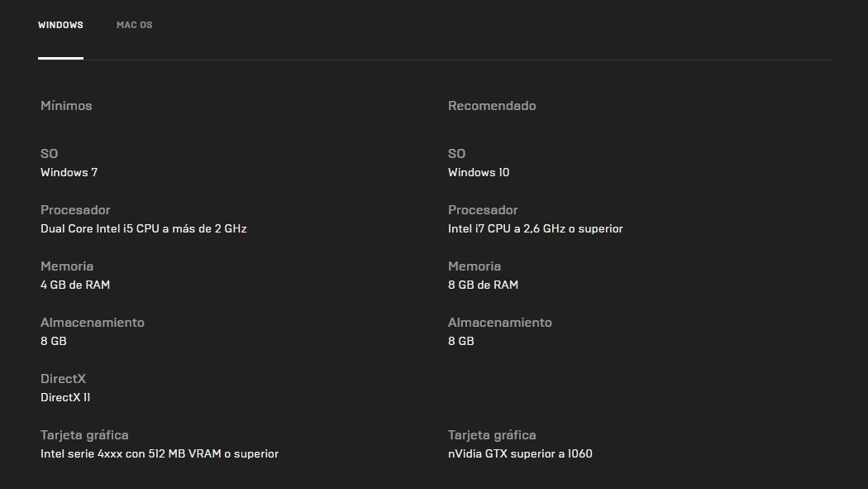The height and width of the screenshot is (489, 868).
Task: Select the Windows 7 text
Action: pos(69,173)
